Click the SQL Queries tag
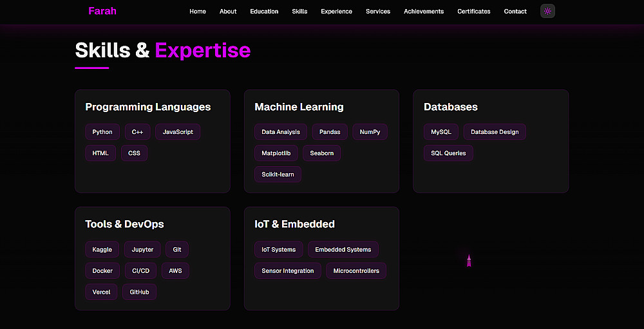Screen dimensions: 644x329 point(448,153)
